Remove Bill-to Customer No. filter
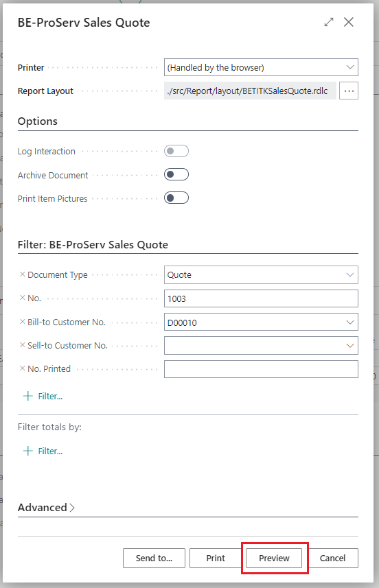This screenshot has width=379, height=588. [x=22, y=322]
